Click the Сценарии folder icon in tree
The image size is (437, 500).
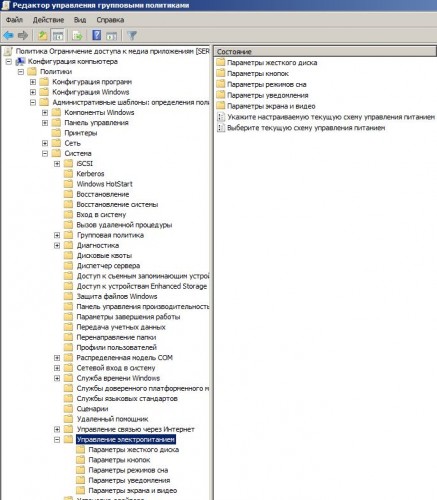[x=68, y=409]
